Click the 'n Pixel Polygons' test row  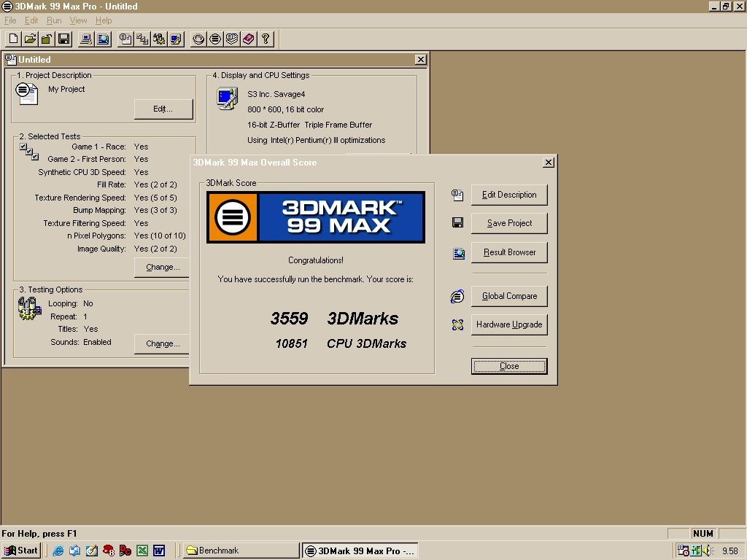coord(126,236)
